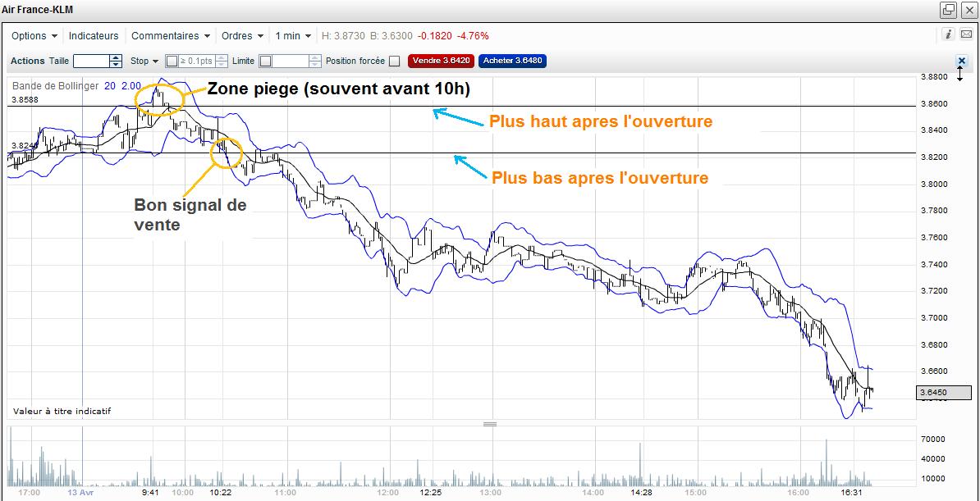Click the -0.1820 price change value

(x=434, y=35)
